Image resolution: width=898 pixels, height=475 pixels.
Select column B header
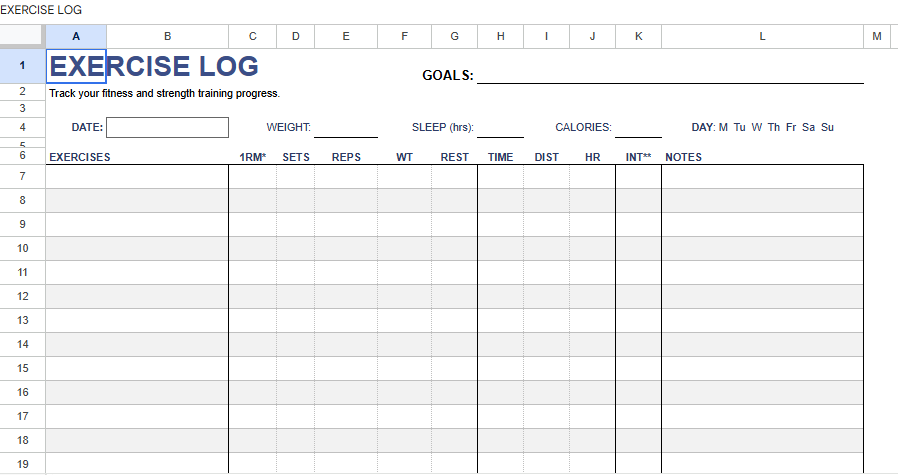167,36
